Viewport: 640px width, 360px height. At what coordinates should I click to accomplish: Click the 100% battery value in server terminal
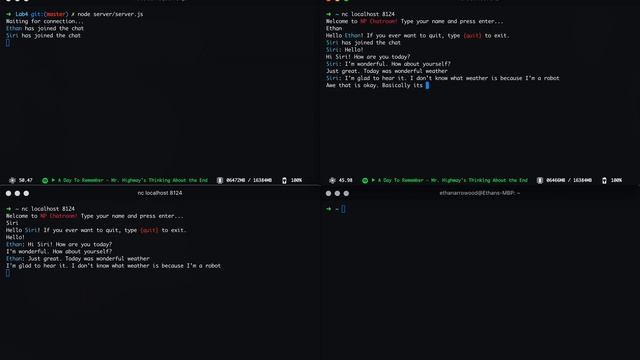point(296,180)
